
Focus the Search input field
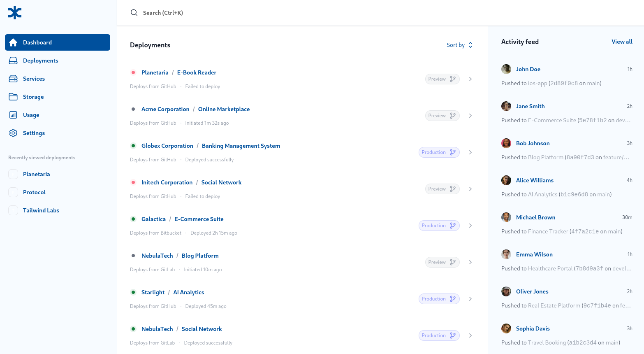point(288,13)
